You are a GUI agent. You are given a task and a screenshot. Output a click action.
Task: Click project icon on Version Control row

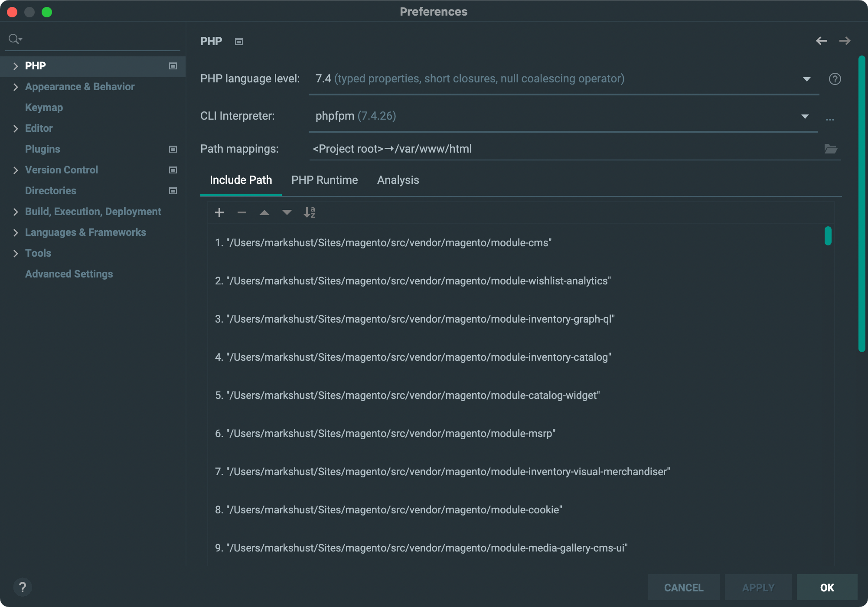(x=173, y=170)
